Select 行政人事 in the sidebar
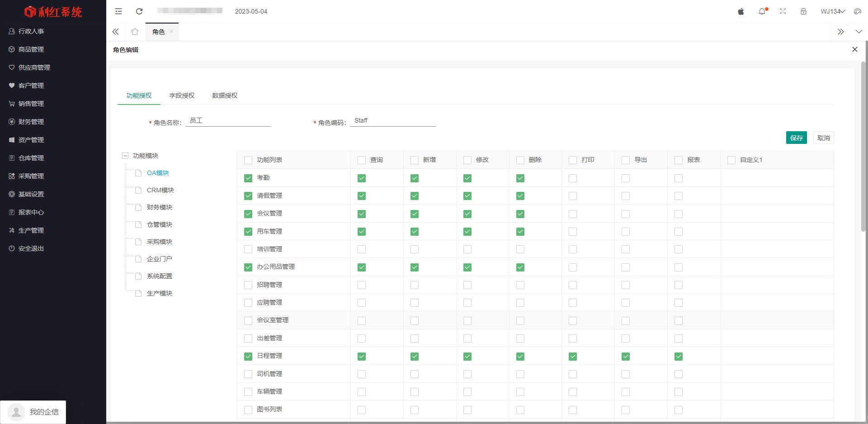Viewport: 868px width, 424px height. (31, 31)
